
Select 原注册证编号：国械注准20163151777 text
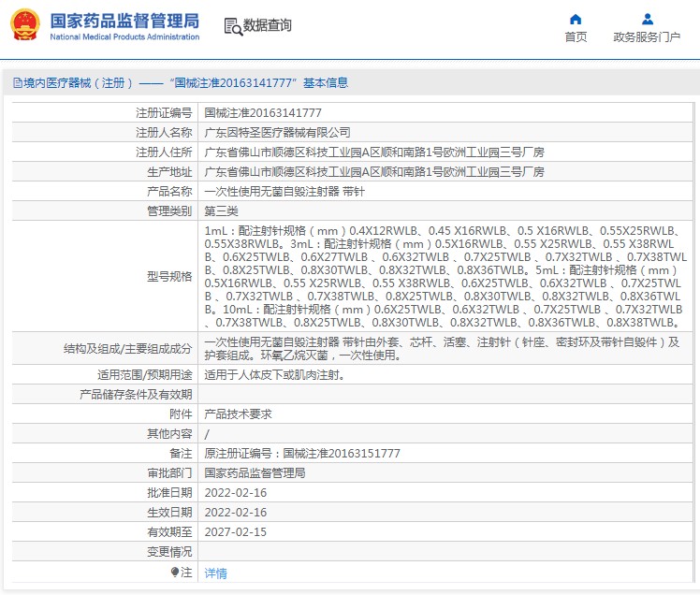pyautogui.click(x=302, y=454)
